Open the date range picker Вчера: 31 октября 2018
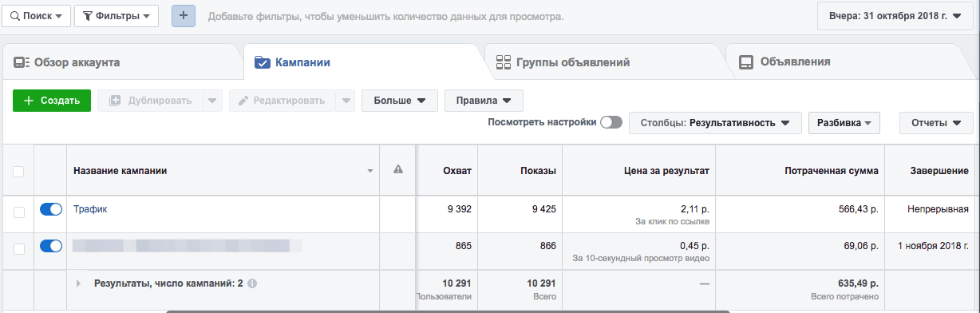 pyautogui.click(x=895, y=16)
